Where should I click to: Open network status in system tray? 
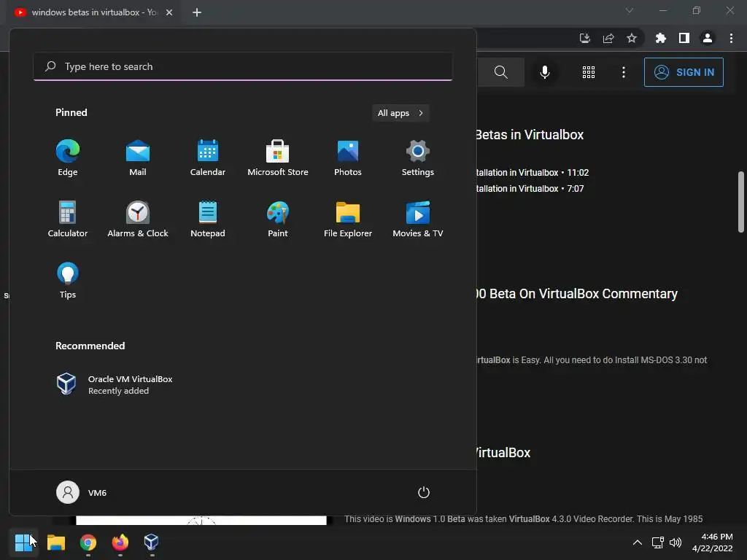[658, 542]
